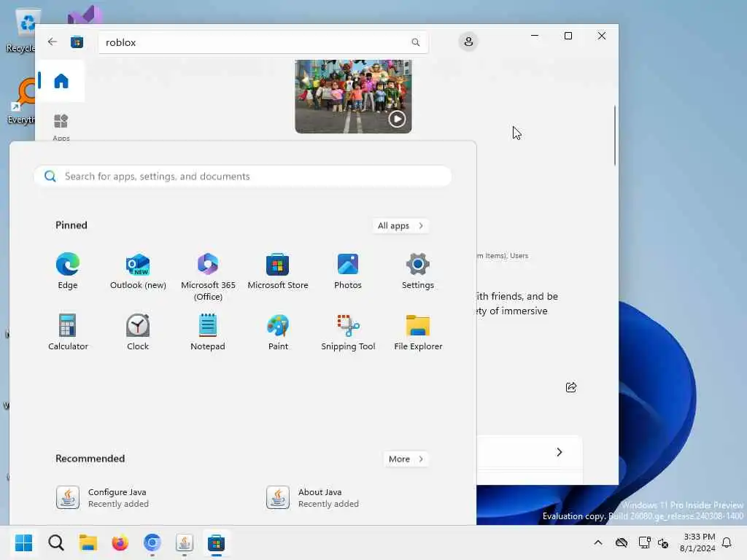Open Chromium browser on taskbar
The image size is (747, 560).
(152, 542)
